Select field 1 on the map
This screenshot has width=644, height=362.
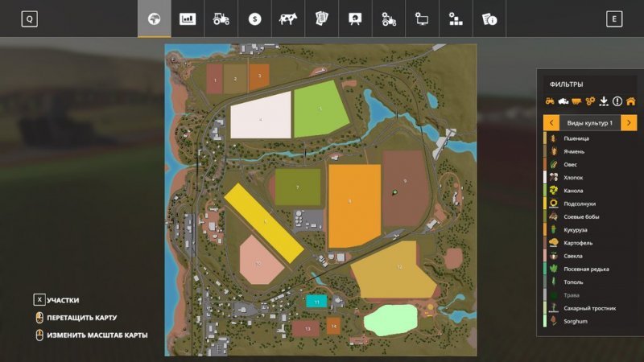214,79
